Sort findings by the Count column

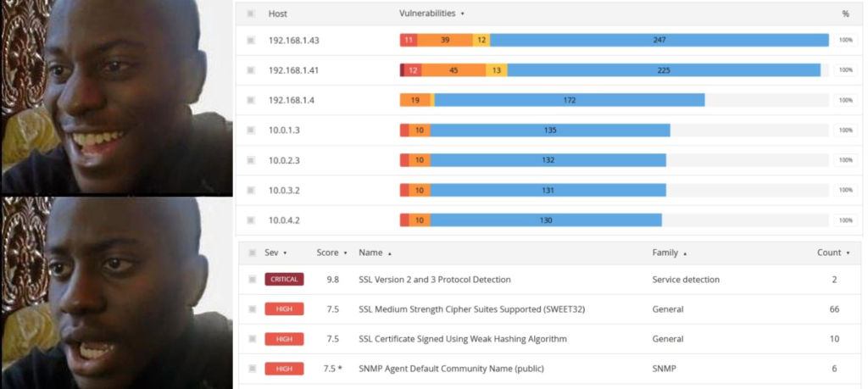click(833, 253)
